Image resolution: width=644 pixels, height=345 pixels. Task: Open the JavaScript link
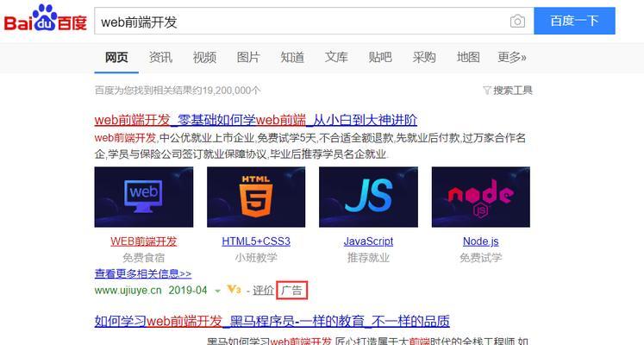(368, 241)
